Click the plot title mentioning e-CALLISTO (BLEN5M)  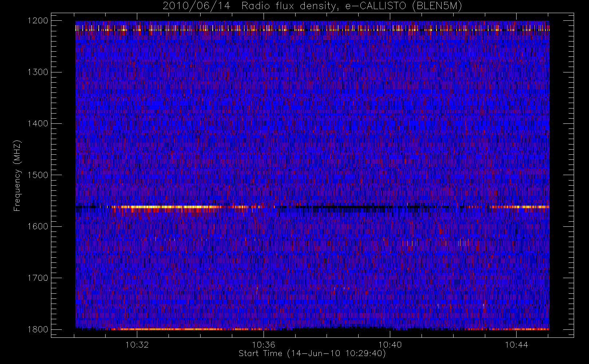pyautogui.click(x=312, y=6)
